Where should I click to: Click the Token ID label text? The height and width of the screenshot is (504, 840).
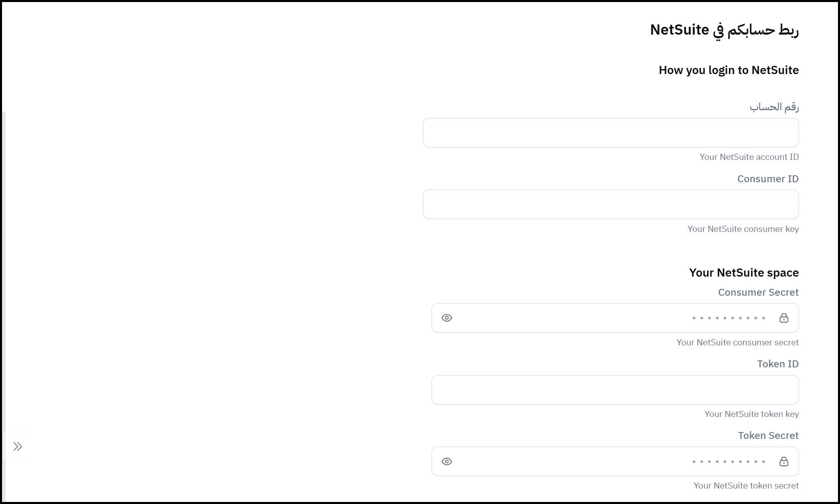click(778, 364)
